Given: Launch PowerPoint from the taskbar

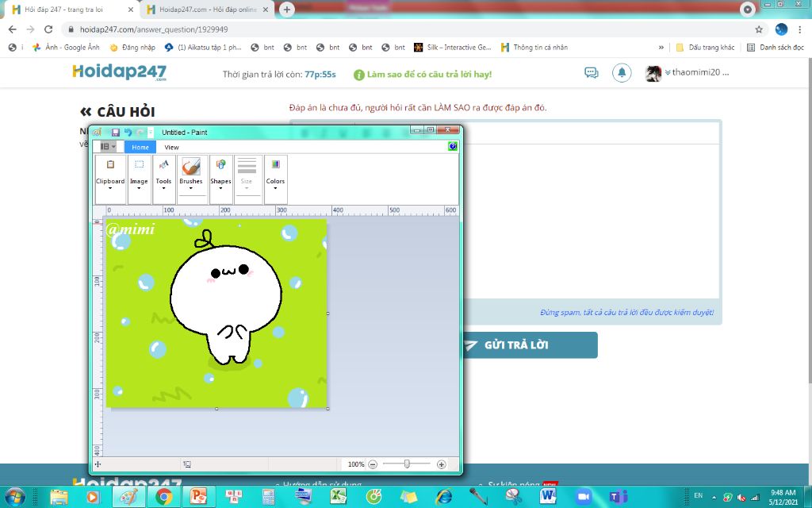Looking at the screenshot, I should coord(197,497).
